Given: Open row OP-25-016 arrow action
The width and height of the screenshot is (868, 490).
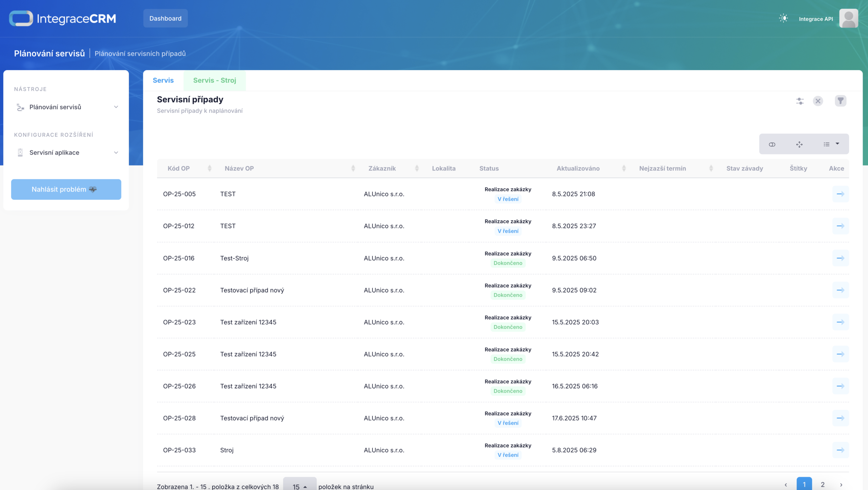Looking at the screenshot, I should pos(840,258).
